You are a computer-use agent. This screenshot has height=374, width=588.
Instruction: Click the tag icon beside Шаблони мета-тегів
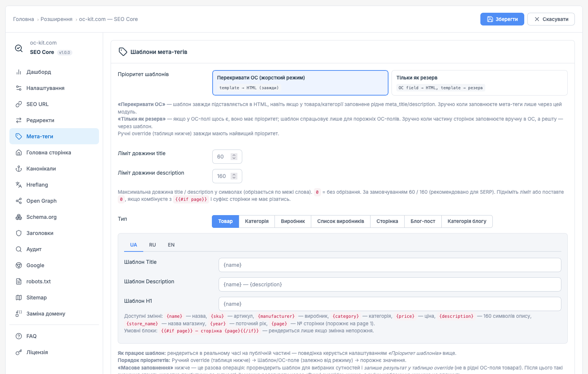(123, 52)
